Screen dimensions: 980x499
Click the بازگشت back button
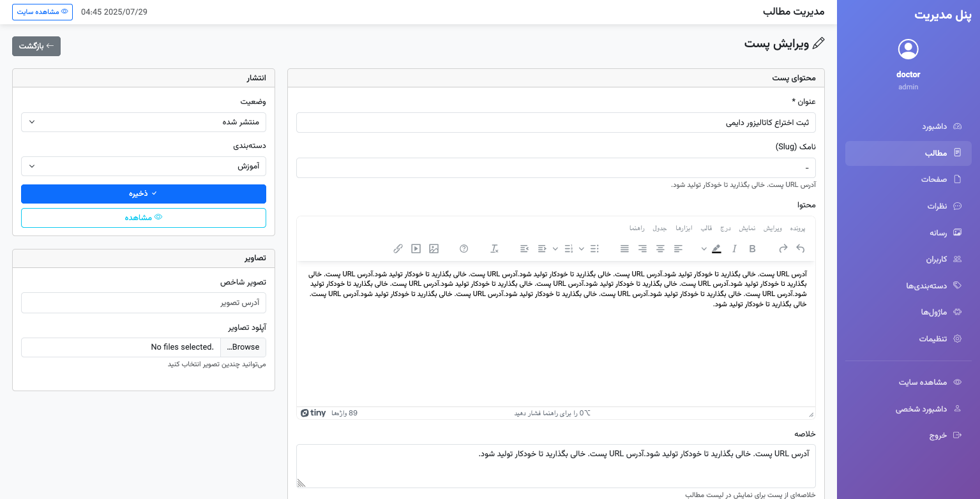point(36,46)
